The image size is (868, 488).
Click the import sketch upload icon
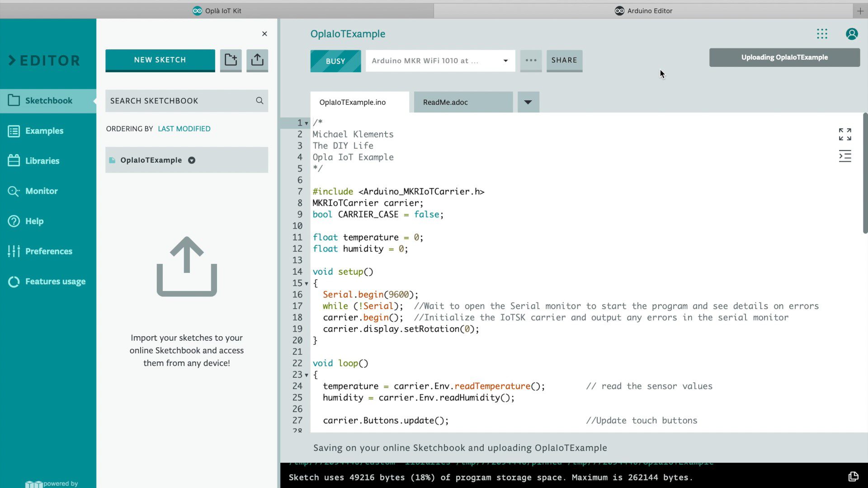257,60
